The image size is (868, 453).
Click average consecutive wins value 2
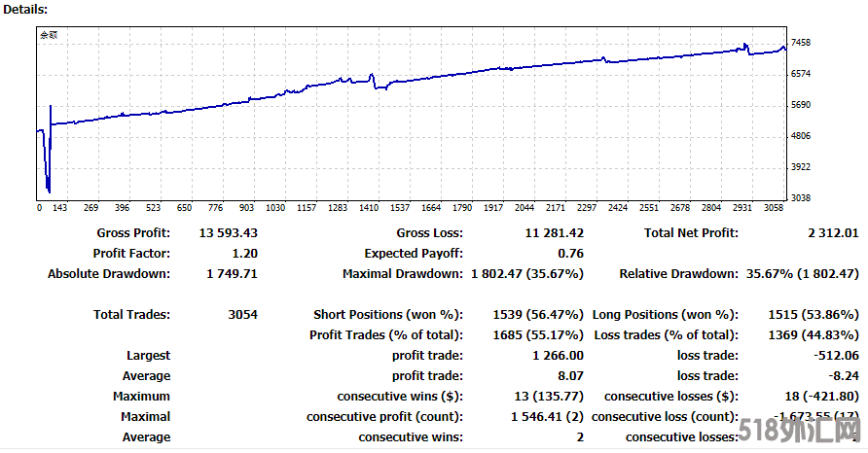(x=580, y=437)
